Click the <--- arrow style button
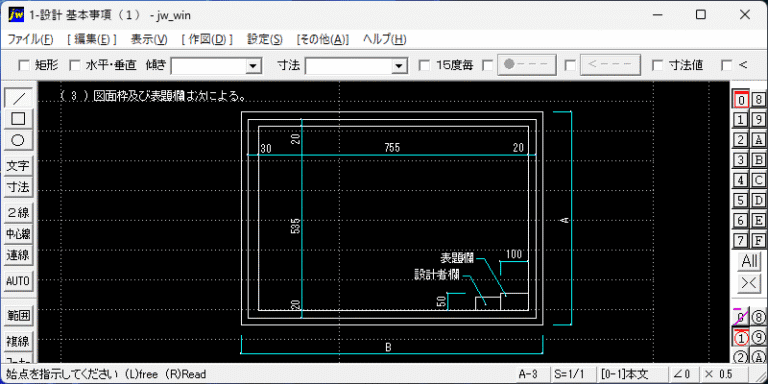This screenshot has height=384, width=768. 610,65
